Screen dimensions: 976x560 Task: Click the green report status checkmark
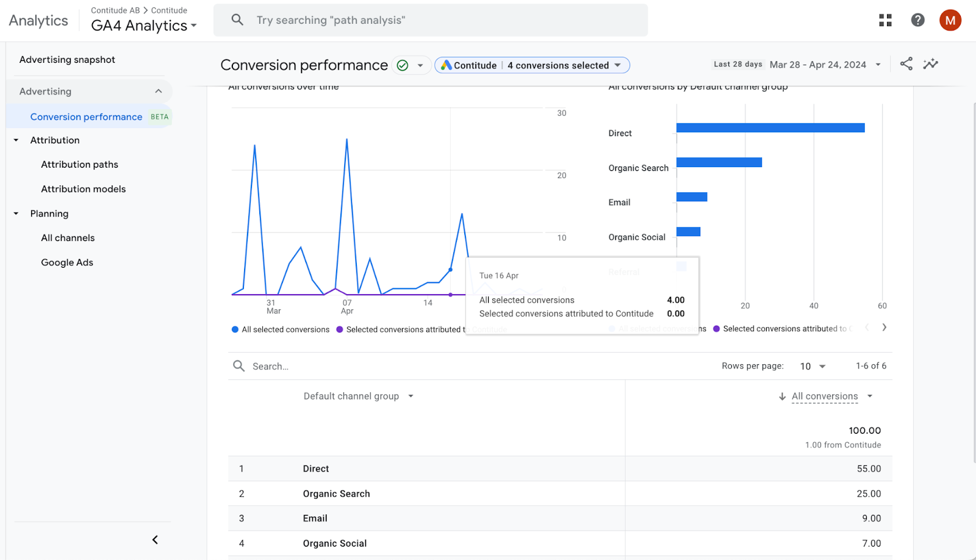[x=403, y=65]
